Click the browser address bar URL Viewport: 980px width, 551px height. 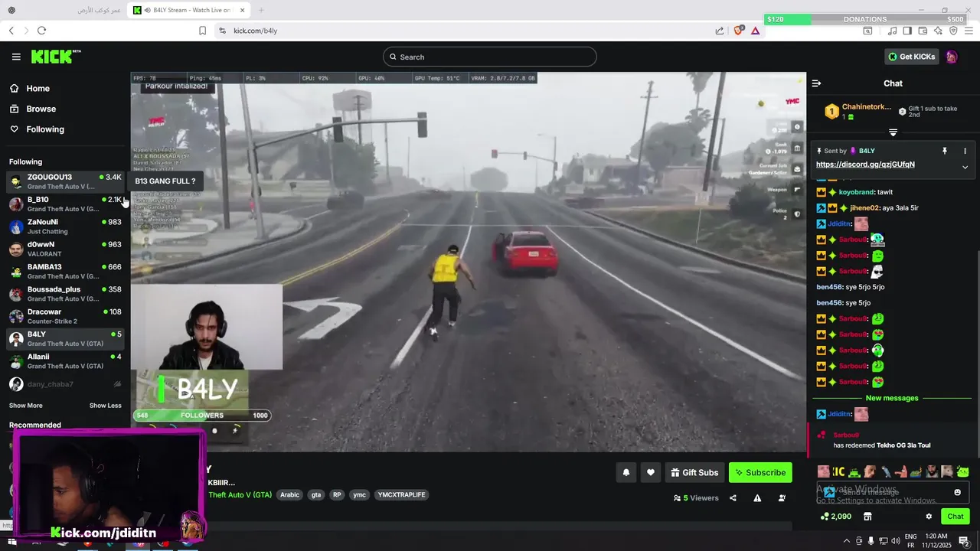pos(255,31)
